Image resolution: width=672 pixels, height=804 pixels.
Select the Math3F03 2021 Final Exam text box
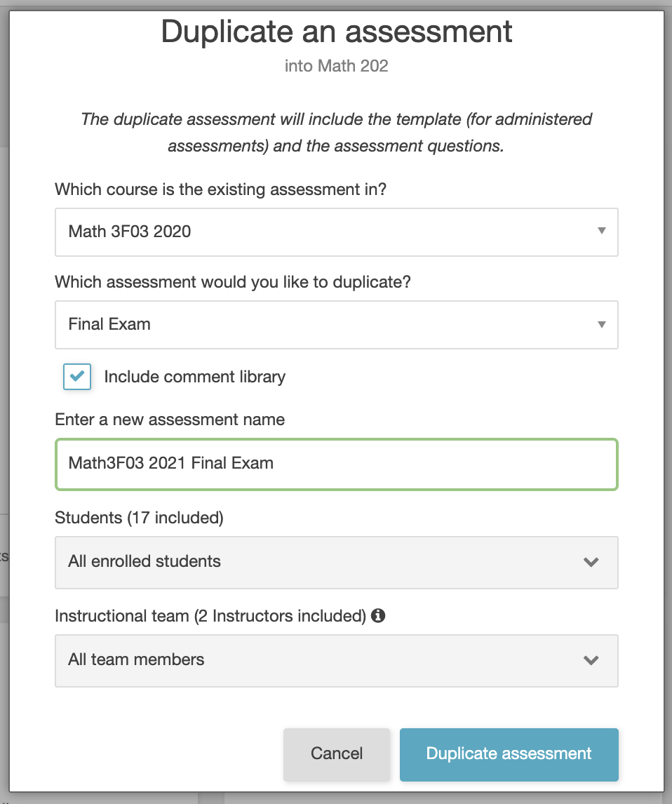click(336, 464)
